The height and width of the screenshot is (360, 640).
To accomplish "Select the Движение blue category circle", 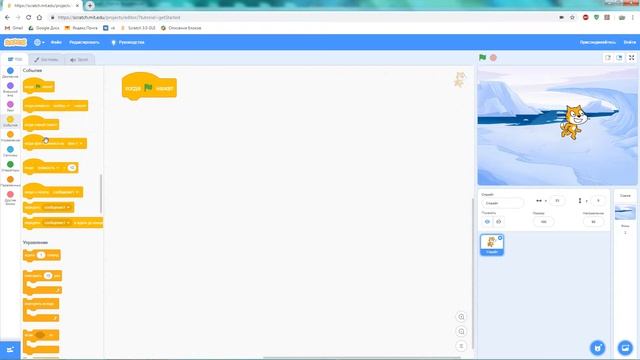I will [x=10, y=71].
